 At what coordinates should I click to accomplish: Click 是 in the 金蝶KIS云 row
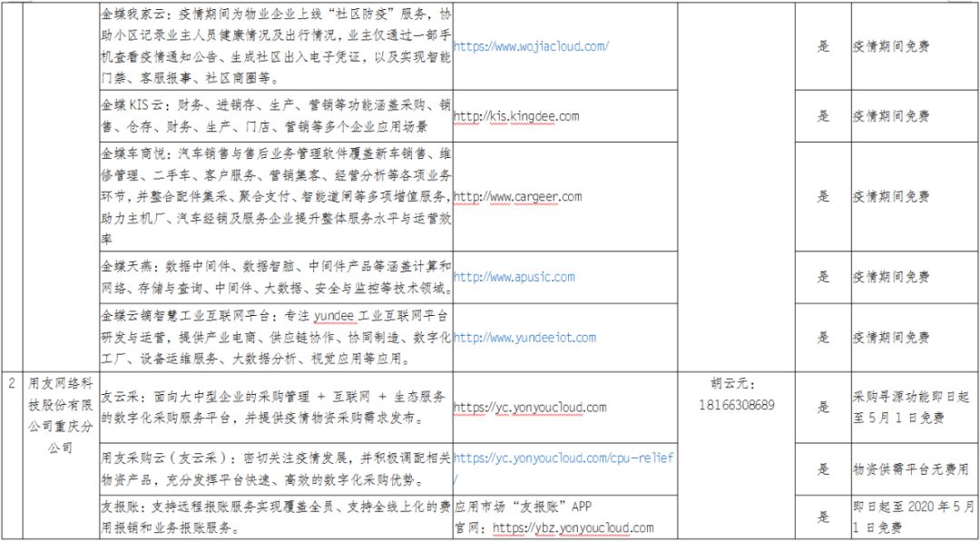(823, 115)
